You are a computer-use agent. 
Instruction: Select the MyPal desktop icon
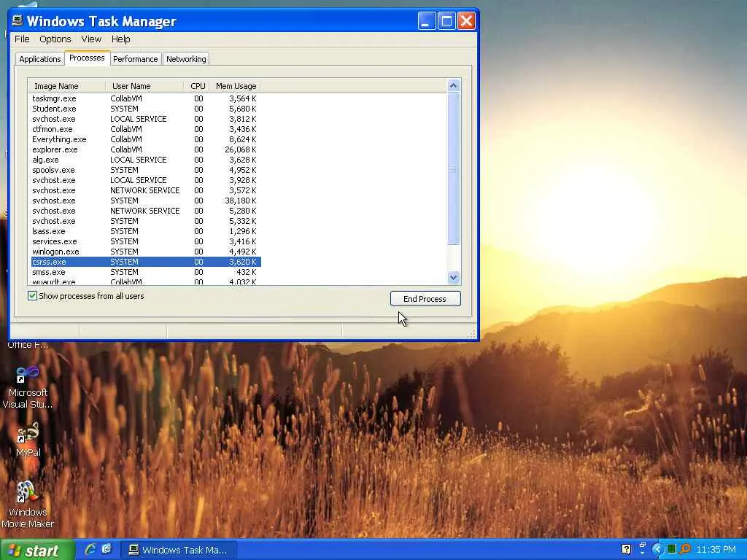click(x=28, y=440)
